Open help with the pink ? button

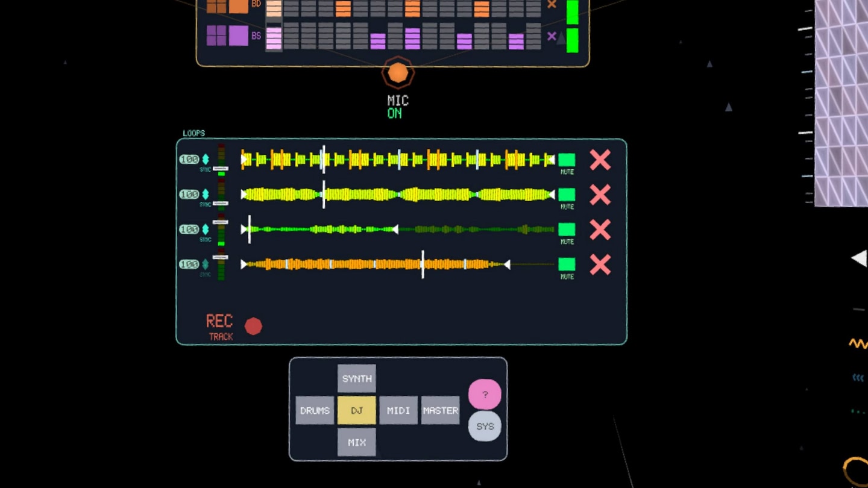click(x=485, y=395)
